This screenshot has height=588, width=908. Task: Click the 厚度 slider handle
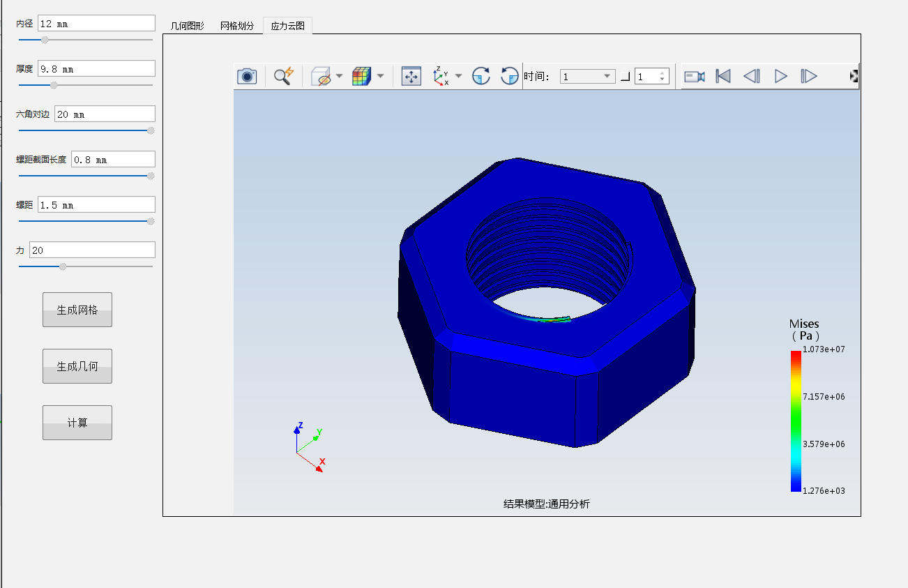coord(54,85)
